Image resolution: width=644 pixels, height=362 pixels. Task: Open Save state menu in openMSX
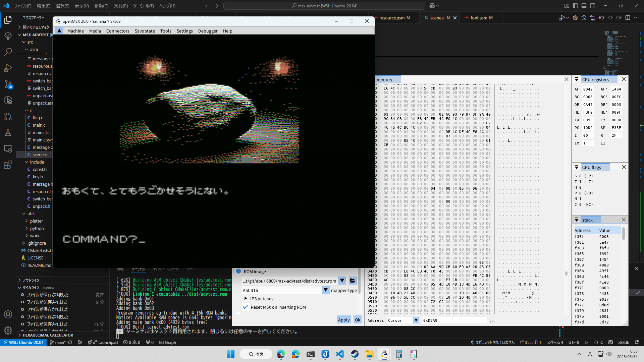pos(145,31)
